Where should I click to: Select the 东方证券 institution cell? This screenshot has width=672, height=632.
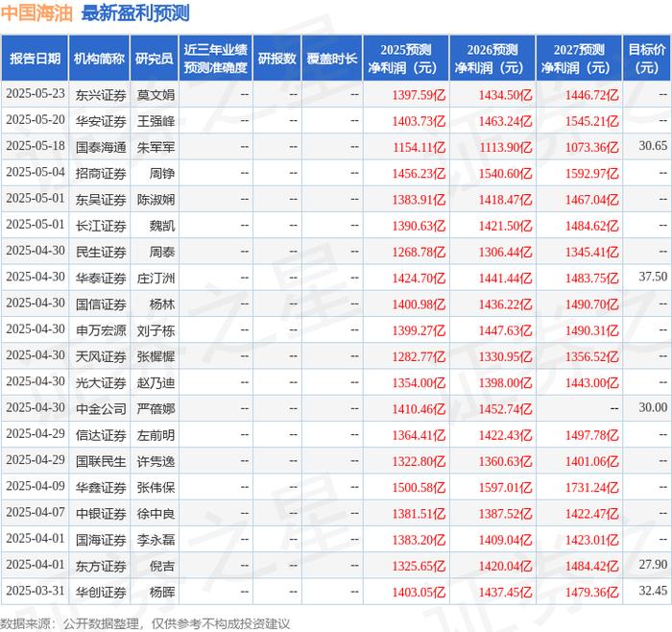pos(101,566)
